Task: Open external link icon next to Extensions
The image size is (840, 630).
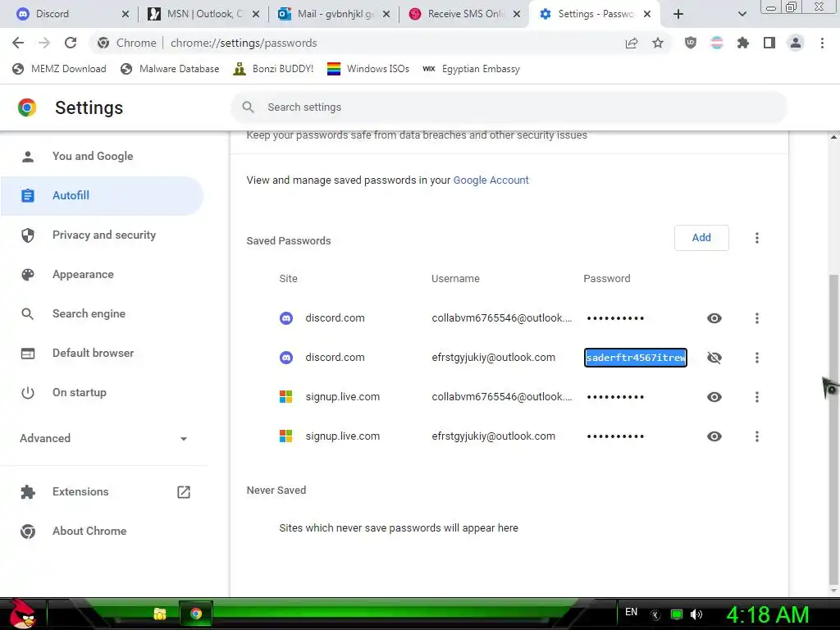Action: (184, 492)
